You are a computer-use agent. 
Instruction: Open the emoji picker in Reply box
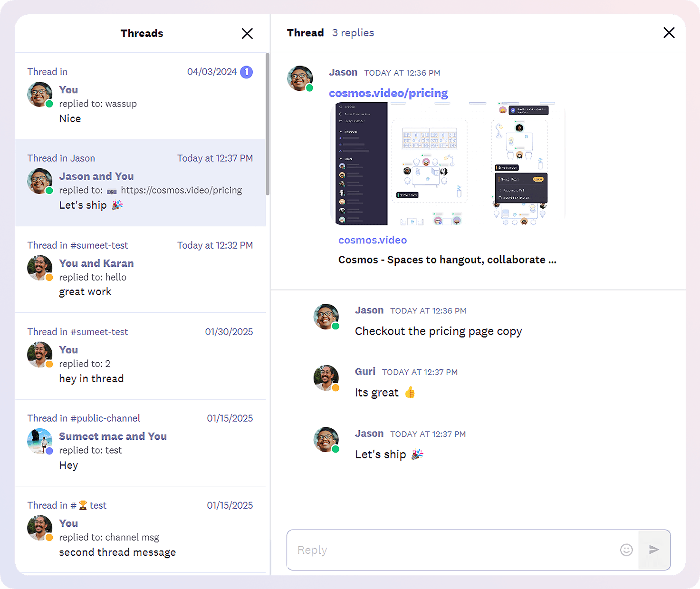pos(626,550)
